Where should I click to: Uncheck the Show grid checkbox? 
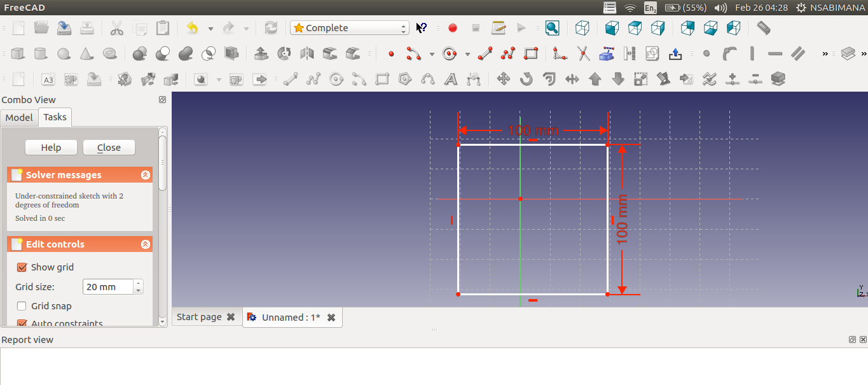(x=22, y=267)
